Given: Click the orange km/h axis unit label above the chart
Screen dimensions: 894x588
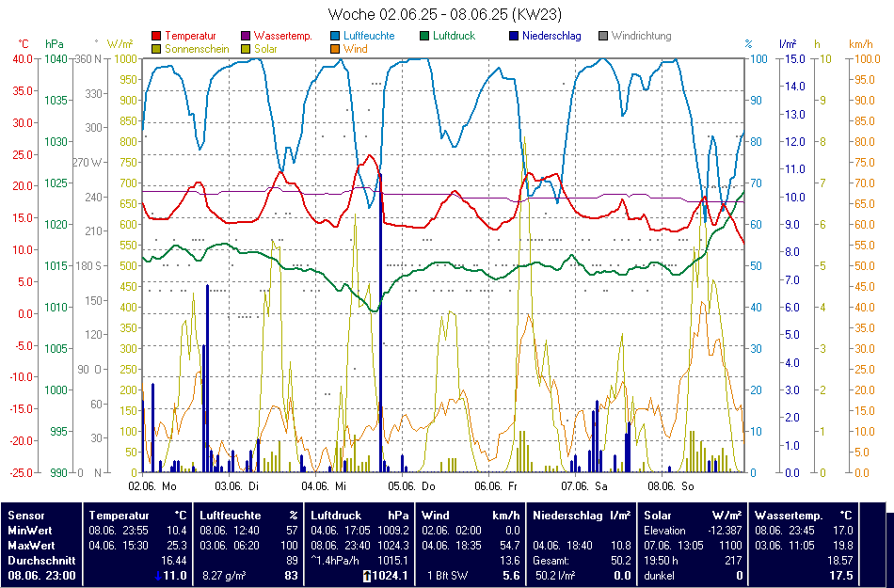Looking at the screenshot, I should (861, 44).
